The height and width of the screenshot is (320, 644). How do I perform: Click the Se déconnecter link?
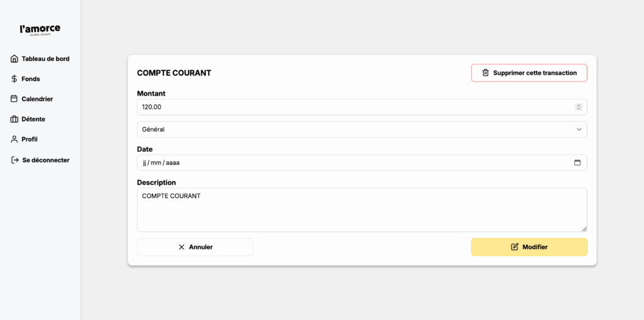46,160
